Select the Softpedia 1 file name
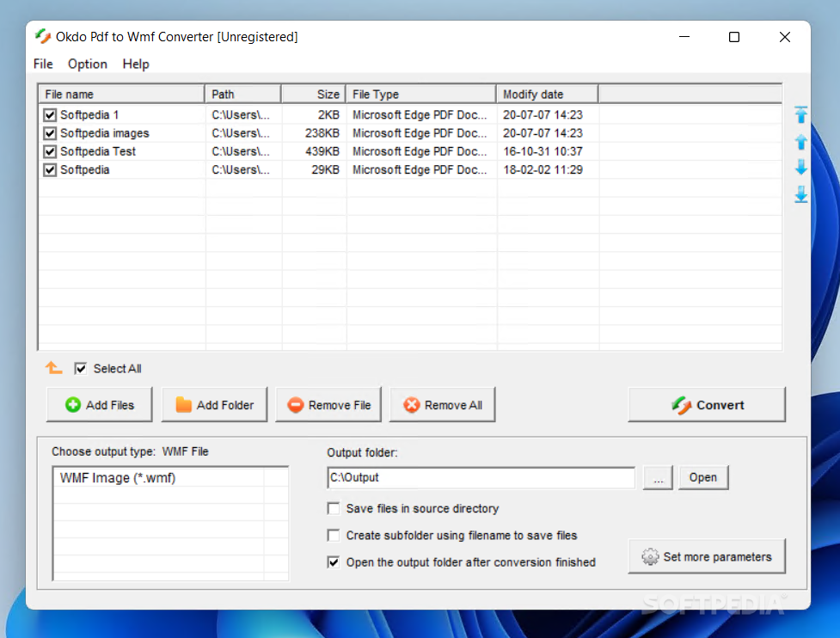Screen dimensions: 840x638 pyautogui.click(x=89, y=114)
